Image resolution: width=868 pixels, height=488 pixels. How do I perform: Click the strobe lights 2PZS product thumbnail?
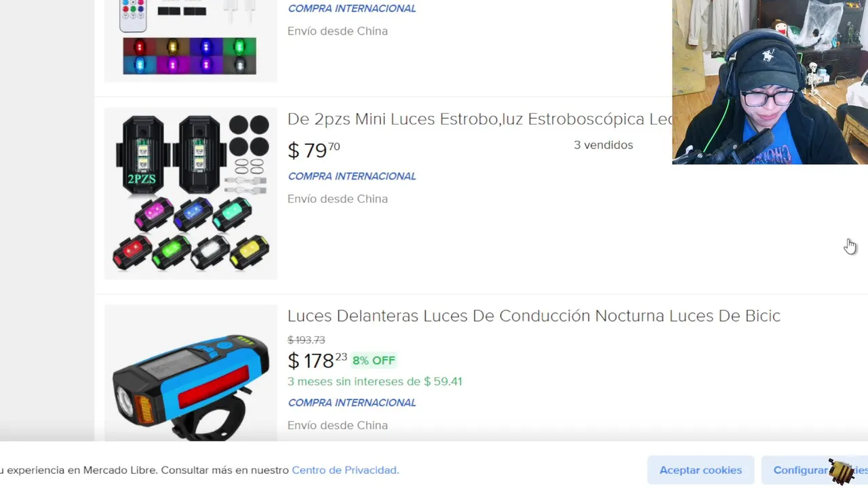pos(191,193)
